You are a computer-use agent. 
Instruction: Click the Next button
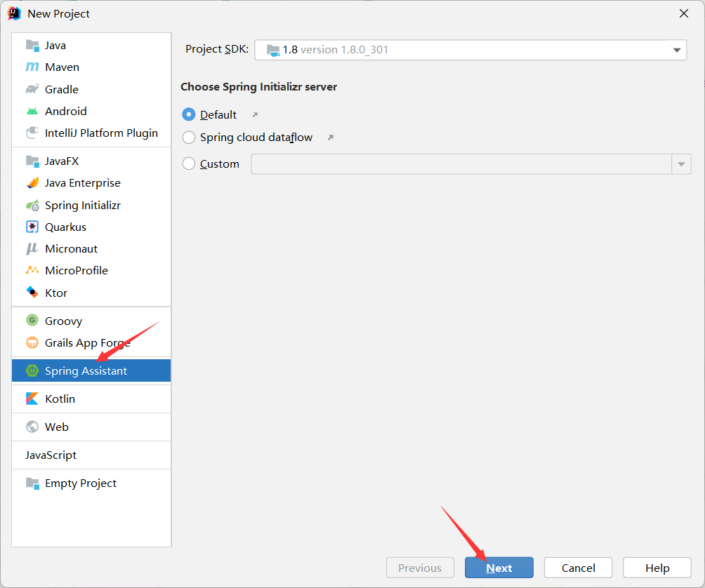click(499, 568)
